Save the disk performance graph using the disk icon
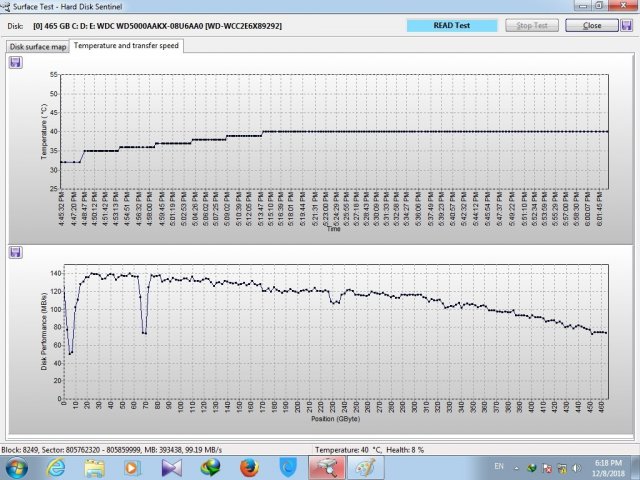 pyautogui.click(x=16, y=252)
